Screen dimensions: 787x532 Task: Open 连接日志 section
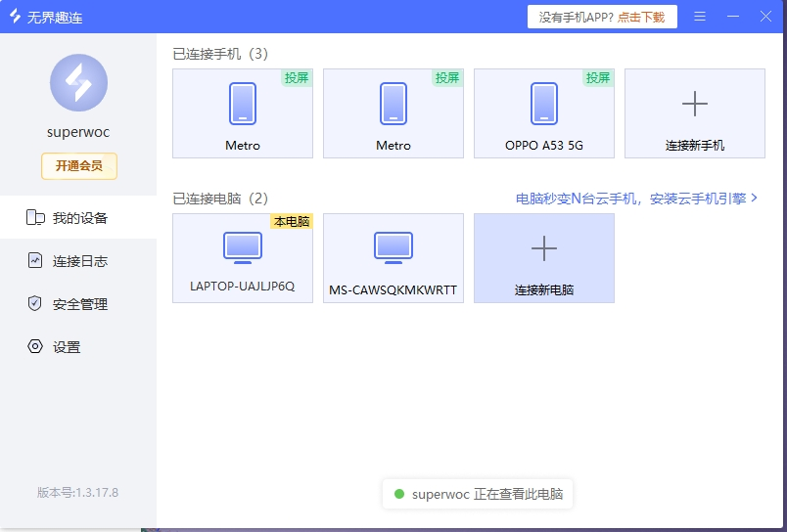point(78,261)
